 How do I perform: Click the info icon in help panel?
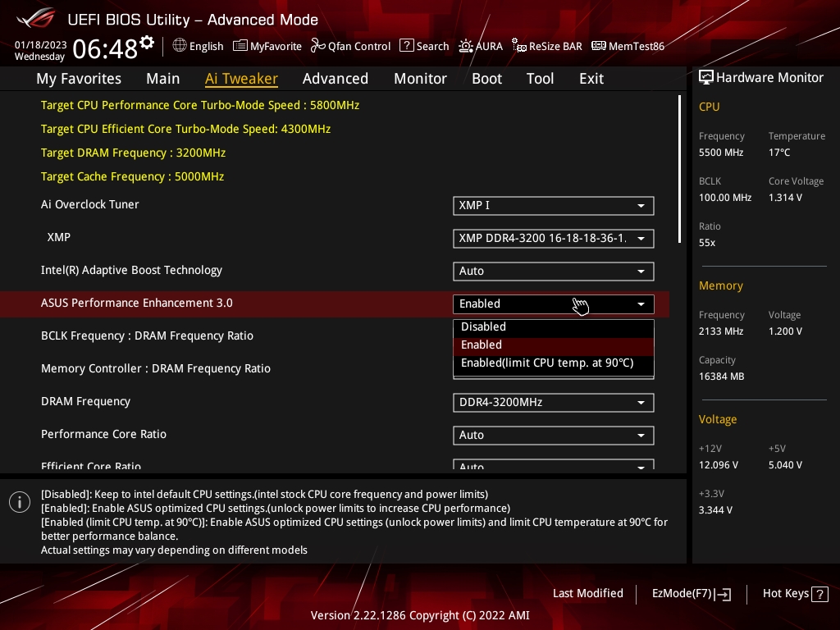[20, 502]
